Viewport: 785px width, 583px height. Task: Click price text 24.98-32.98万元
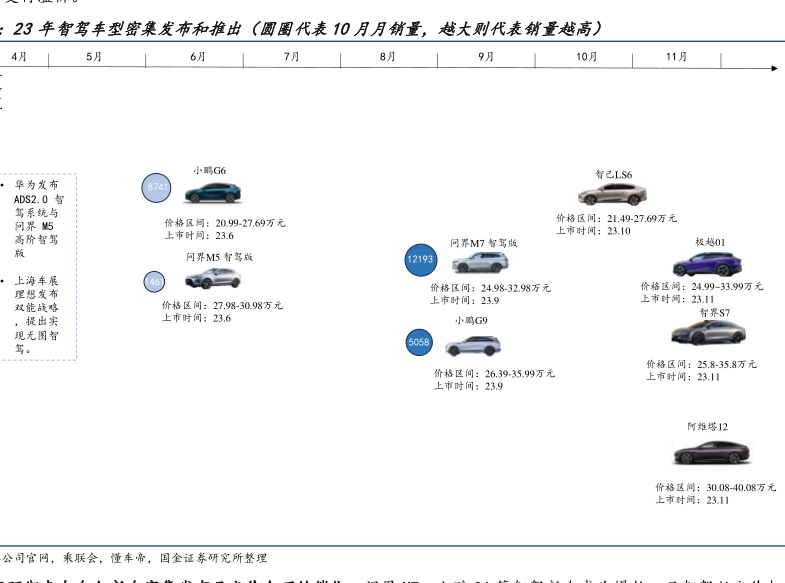tap(516, 288)
